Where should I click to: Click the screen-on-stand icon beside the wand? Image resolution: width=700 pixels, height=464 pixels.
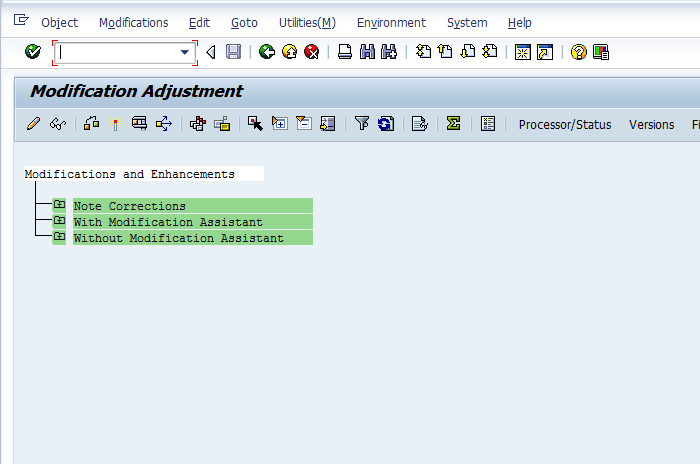click(139, 123)
